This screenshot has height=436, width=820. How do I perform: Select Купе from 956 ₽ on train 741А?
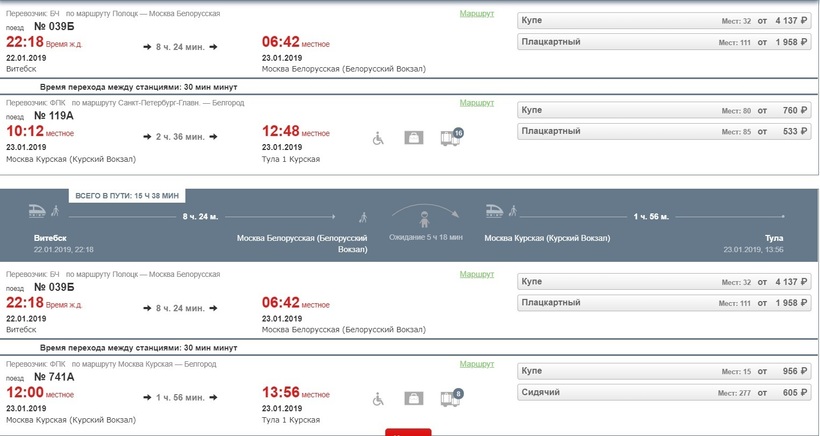tap(664, 371)
